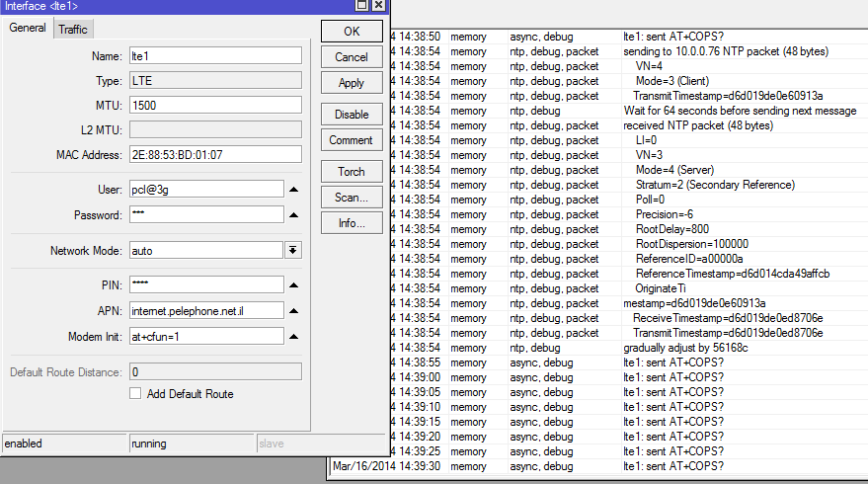Open the Torch tool
The image size is (868, 484).
click(352, 172)
